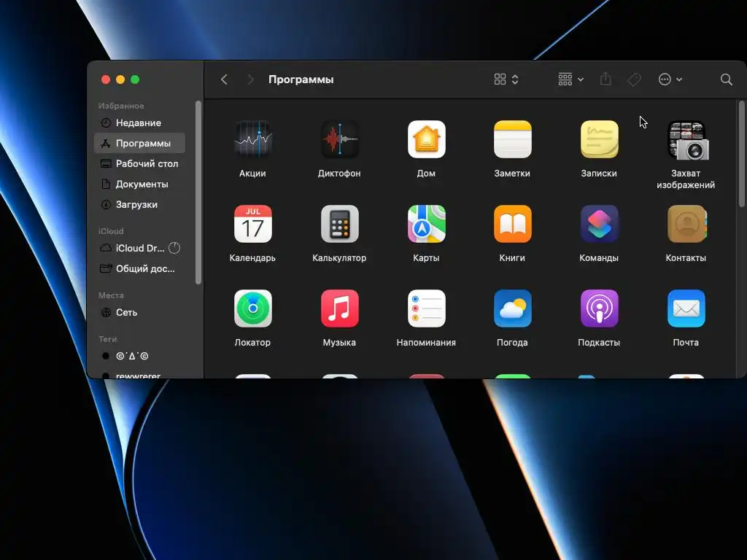Launch the Диктофон voice memos app
747x560 pixels.
point(339,139)
